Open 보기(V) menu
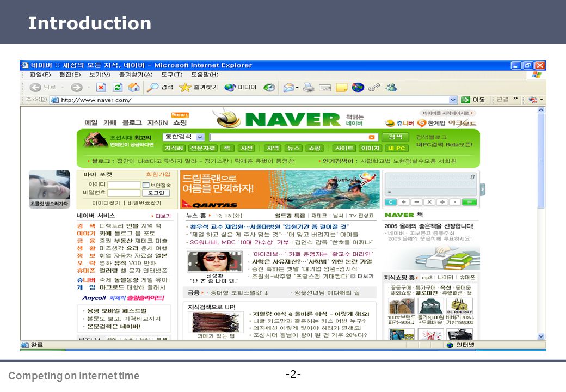Screen dimensions: 566x392 tap(100, 75)
